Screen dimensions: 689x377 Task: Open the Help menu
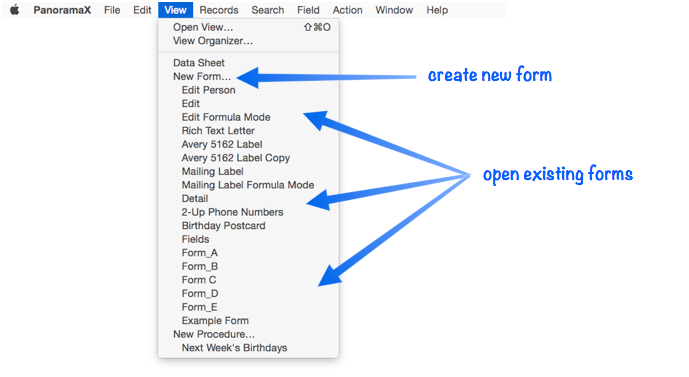coord(437,10)
